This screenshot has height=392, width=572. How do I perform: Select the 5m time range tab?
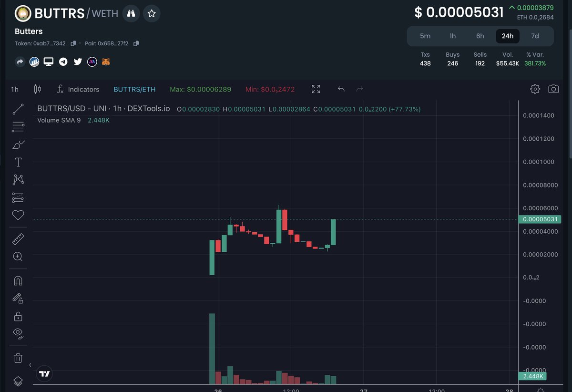point(425,36)
